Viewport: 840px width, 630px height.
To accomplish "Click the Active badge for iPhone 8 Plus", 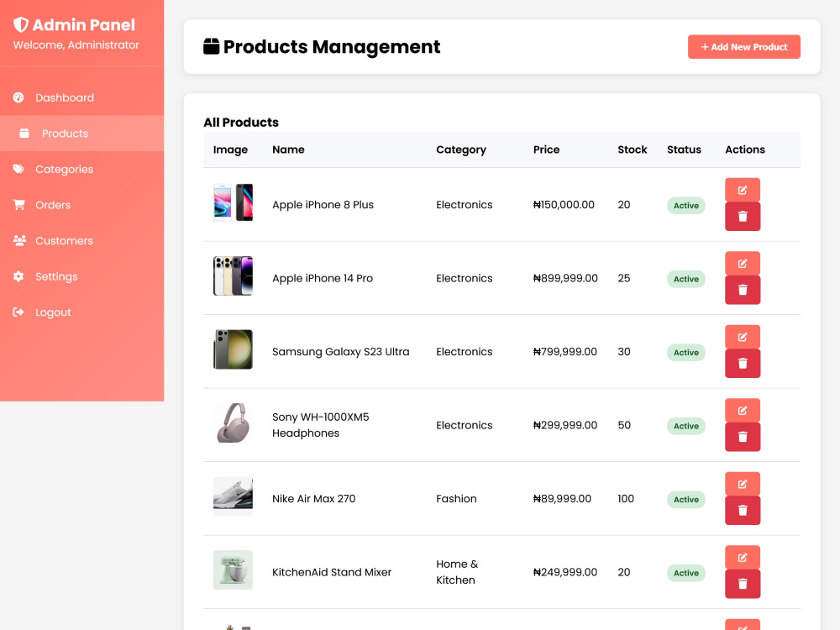I will click(x=685, y=205).
